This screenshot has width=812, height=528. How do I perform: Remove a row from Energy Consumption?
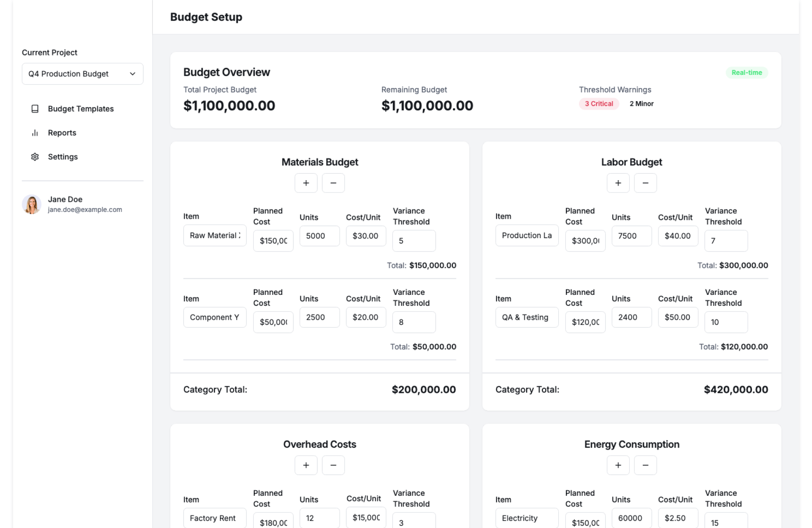click(x=645, y=465)
